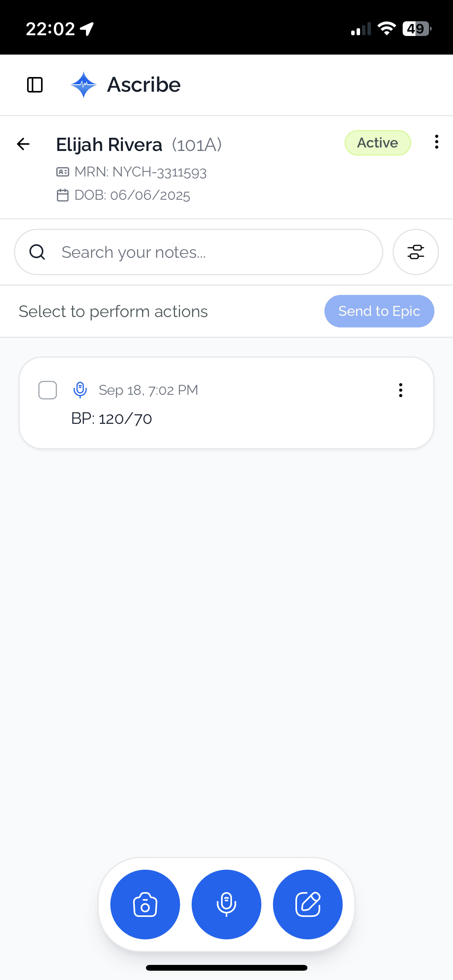Select the Sep 18 note checkbox
The width and height of the screenshot is (453, 980).
(48, 390)
